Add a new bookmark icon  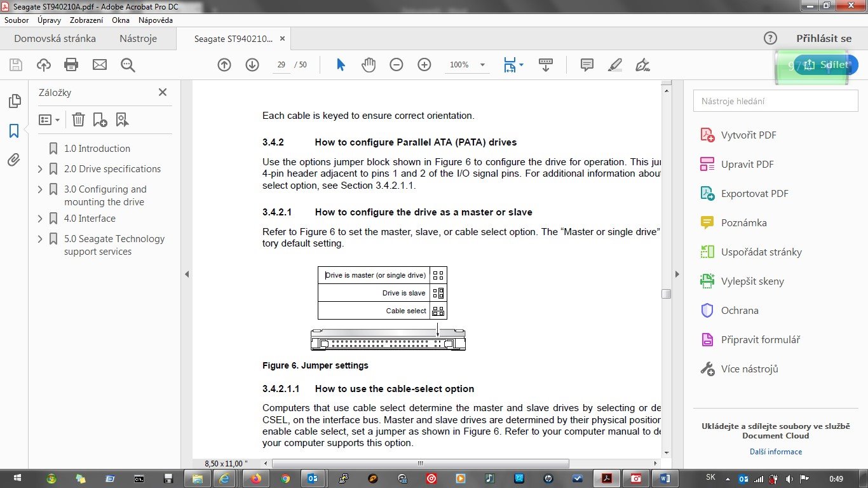click(x=100, y=119)
